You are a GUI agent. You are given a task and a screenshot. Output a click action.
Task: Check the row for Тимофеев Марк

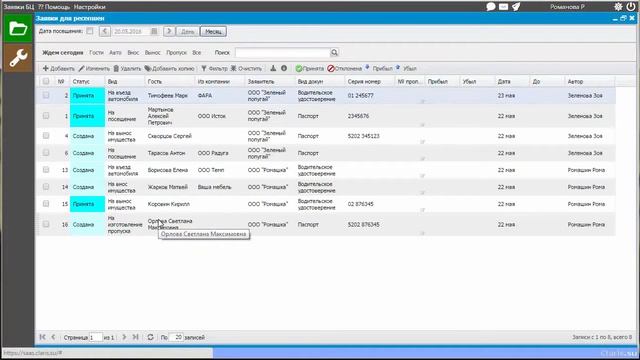click(46, 95)
